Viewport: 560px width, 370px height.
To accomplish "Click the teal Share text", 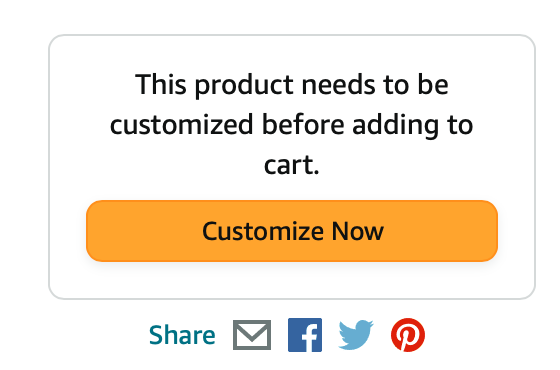I will point(182,335).
